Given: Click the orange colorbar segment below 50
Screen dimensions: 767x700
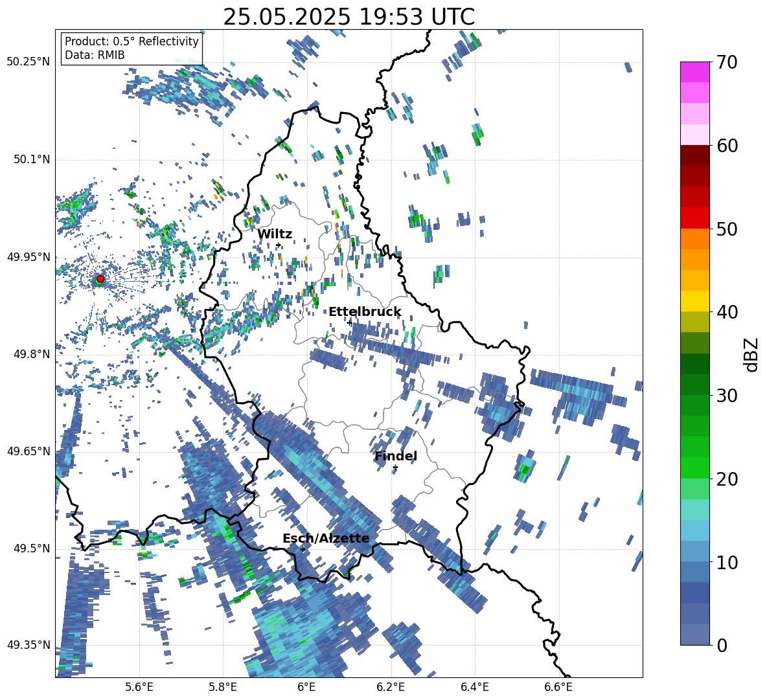Looking at the screenshot, I should coord(694,238).
